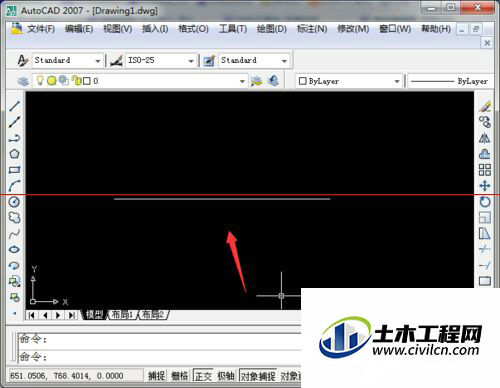The image size is (500, 388).
Task: Open the 文件(F) menu
Action: coord(41,29)
